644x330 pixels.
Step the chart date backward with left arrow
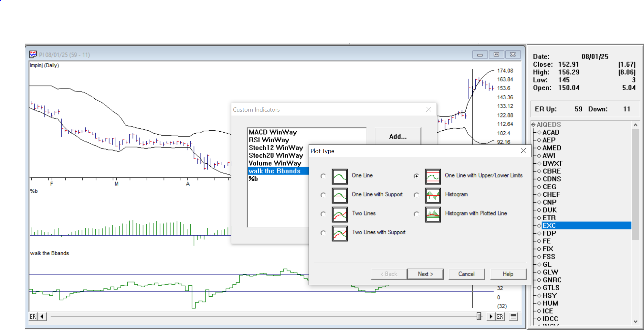tap(42, 316)
